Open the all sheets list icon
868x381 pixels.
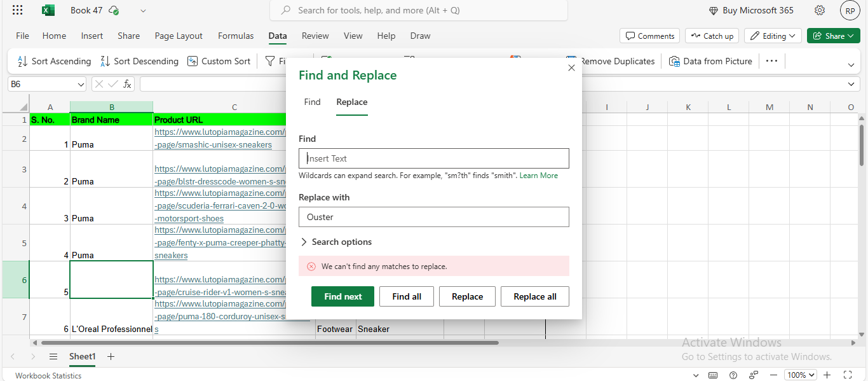coord(53,356)
